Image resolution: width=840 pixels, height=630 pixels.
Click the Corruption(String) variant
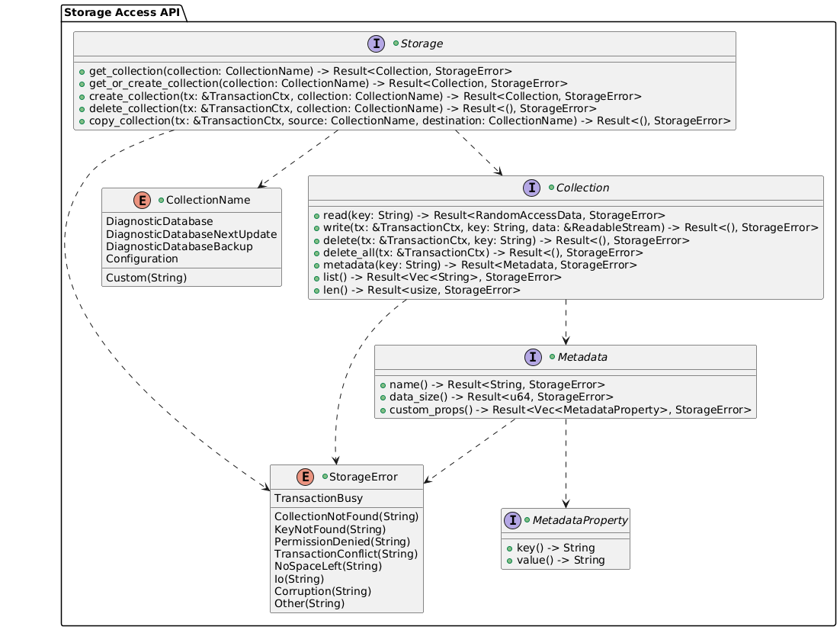tap(322, 591)
